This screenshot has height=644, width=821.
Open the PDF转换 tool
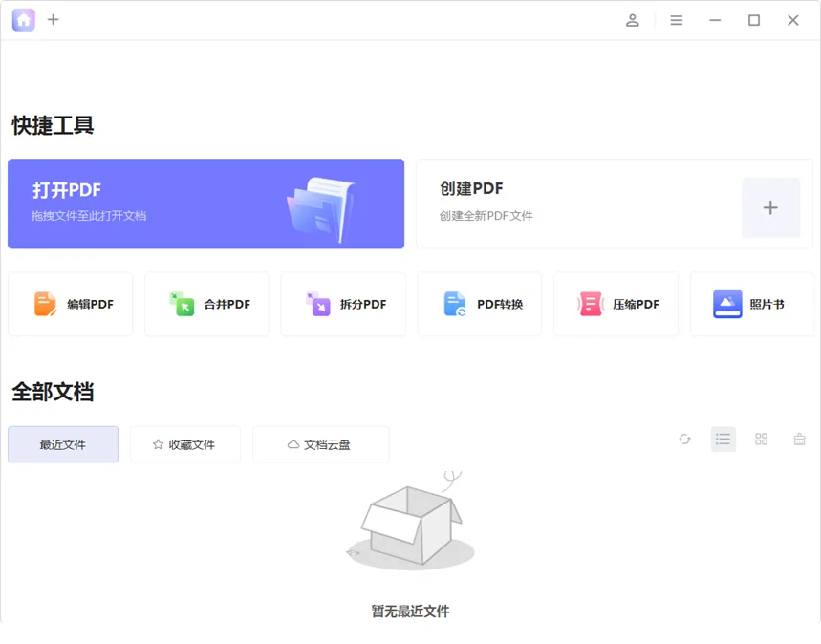click(480, 304)
